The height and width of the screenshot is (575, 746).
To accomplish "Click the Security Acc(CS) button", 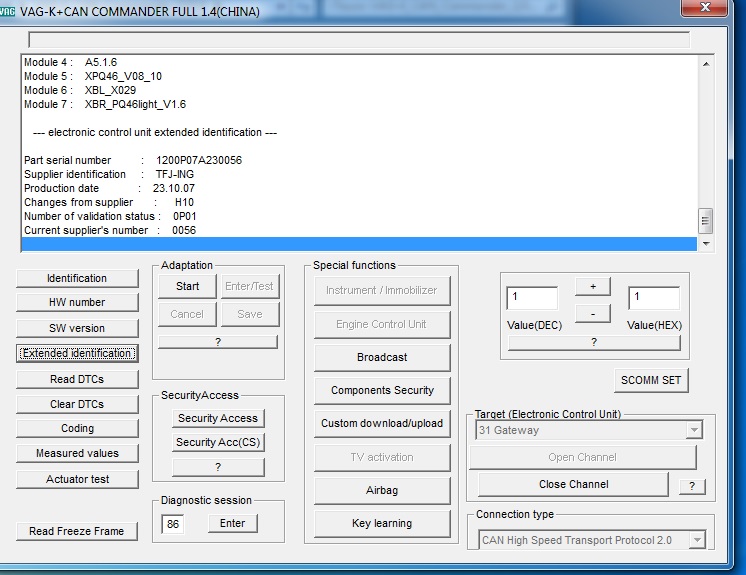I will click(x=218, y=442).
